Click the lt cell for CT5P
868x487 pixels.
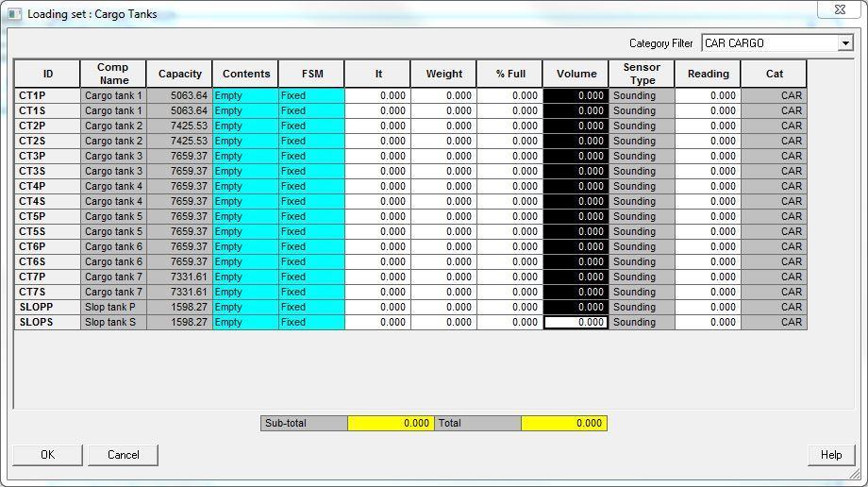coord(377,217)
